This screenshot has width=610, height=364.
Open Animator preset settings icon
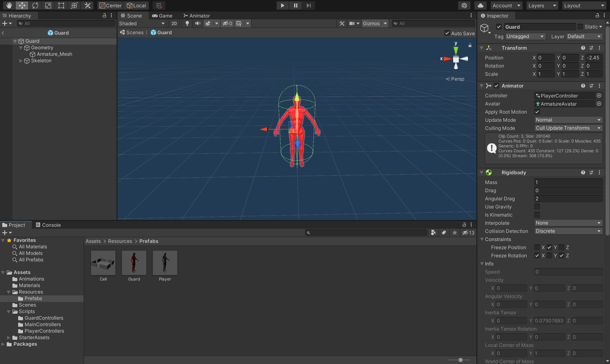pos(591,86)
